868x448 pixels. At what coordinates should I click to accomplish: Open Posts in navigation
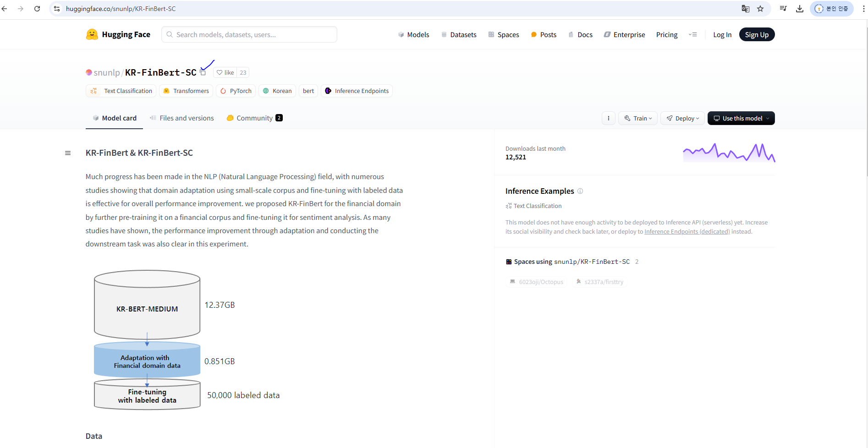pos(544,34)
